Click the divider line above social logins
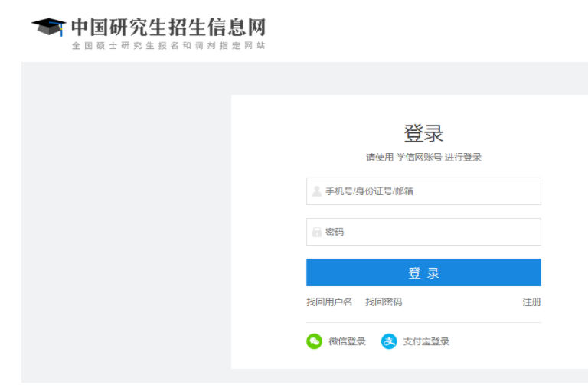This screenshot has width=588, height=388. click(423, 322)
